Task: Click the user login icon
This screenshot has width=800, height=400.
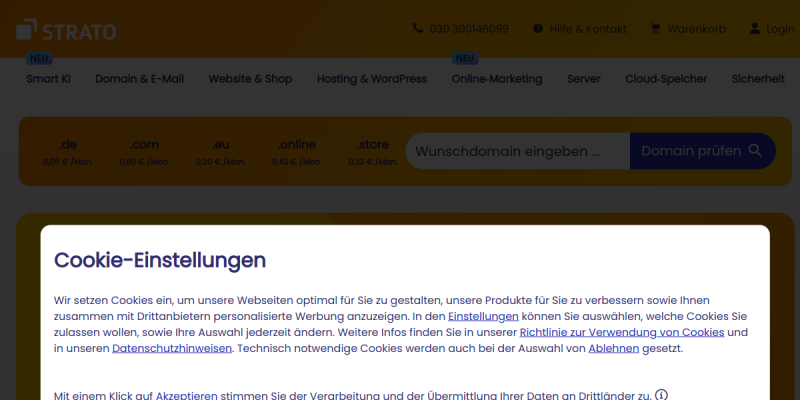Action: tap(755, 29)
